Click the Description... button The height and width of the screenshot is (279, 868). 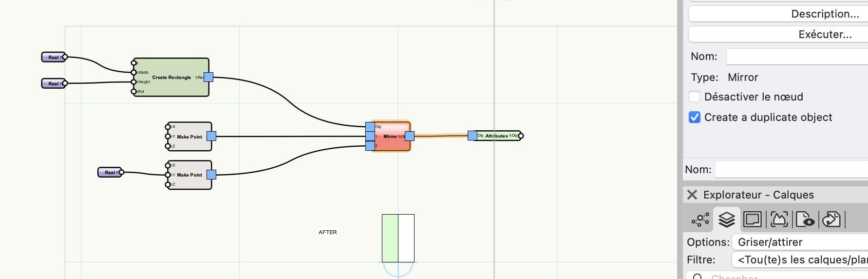click(778, 14)
